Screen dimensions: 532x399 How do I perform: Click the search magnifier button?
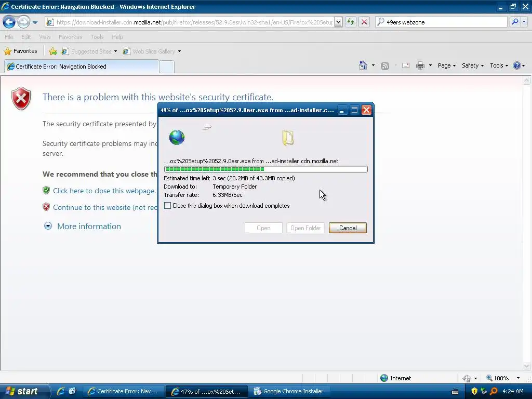coord(515,22)
